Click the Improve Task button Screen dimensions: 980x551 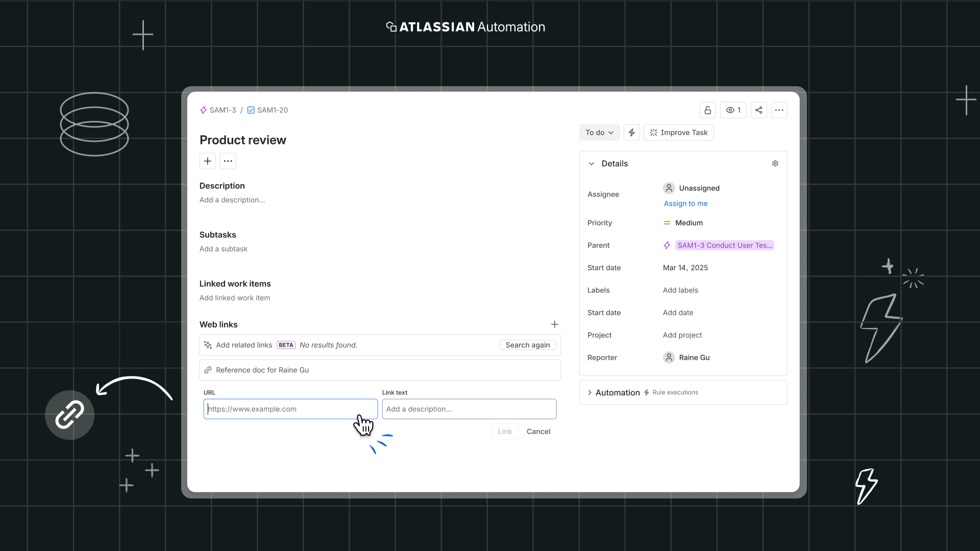pyautogui.click(x=678, y=132)
